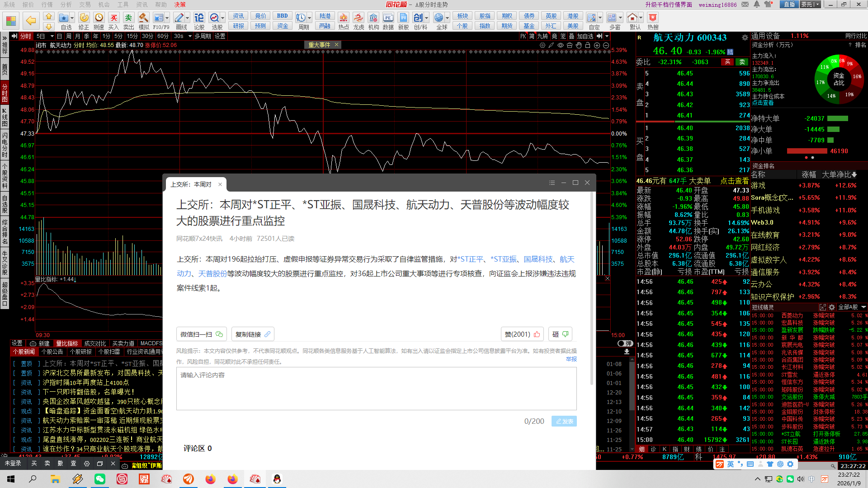Open the 龙虎 dragon-tiger list icon
868x488 pixels.
(358, 18)
